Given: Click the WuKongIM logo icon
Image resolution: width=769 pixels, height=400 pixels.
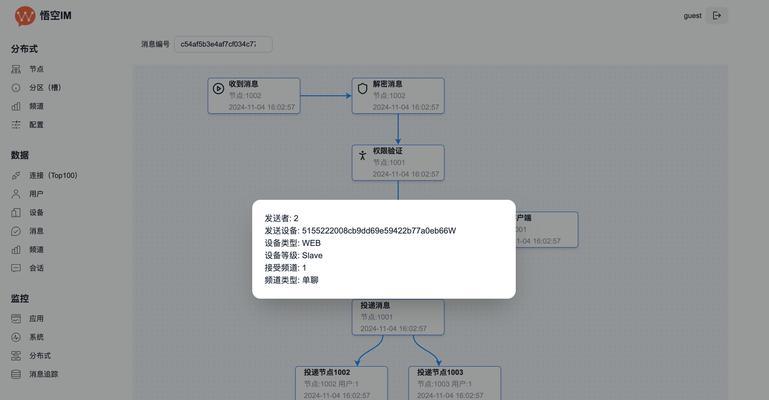Looking at the screenshot, I should 25,16.
